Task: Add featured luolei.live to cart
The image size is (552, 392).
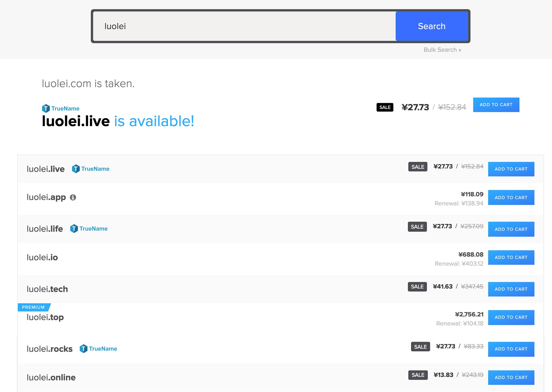Action: tap(496, 105)
